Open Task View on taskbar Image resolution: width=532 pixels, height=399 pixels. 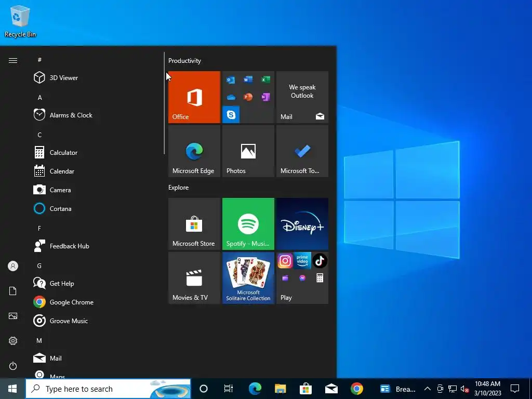(x=229, y=389)
